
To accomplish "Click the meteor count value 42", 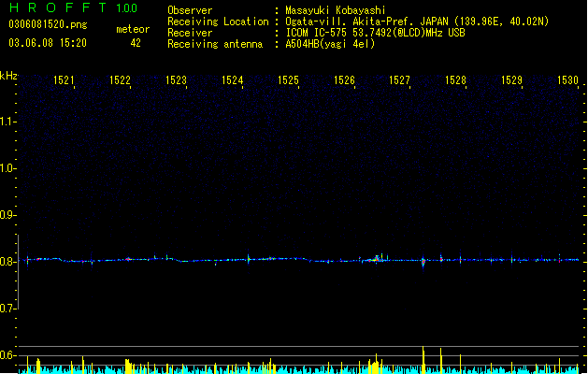I will tap(136, 43).
